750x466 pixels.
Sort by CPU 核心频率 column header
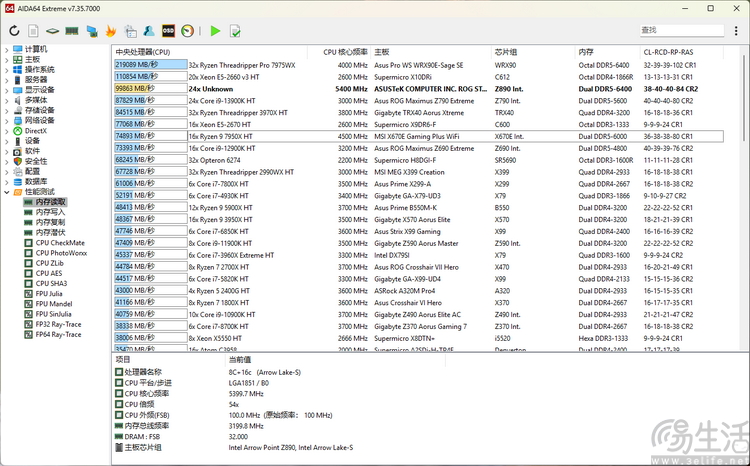click(x=345, y=52)
